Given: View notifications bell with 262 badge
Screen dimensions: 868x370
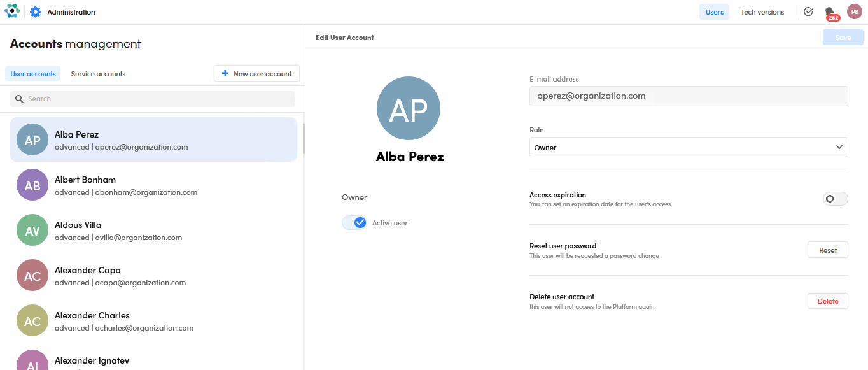Looking at the screenshot, I should point(831,13).
